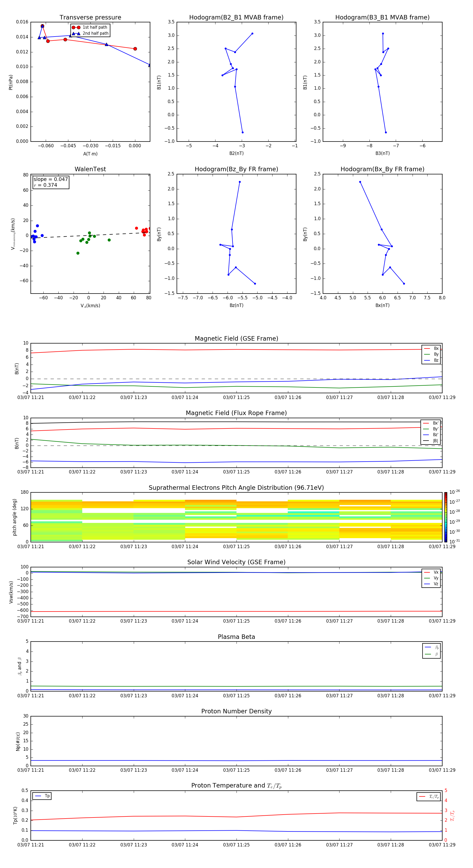Image resolution: width=473 pixels, height=868 pixels.
Task: Click the "A(T·m)" x-axis label
Action: 90,154
